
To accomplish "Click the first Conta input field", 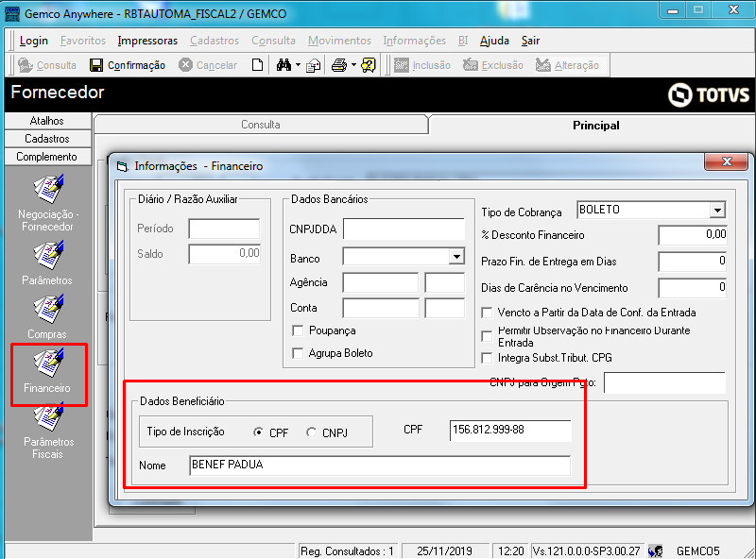I will click(x=381, y=308).
